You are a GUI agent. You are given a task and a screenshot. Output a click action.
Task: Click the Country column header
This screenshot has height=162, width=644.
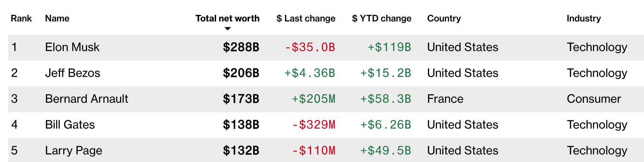coord(444,18)
